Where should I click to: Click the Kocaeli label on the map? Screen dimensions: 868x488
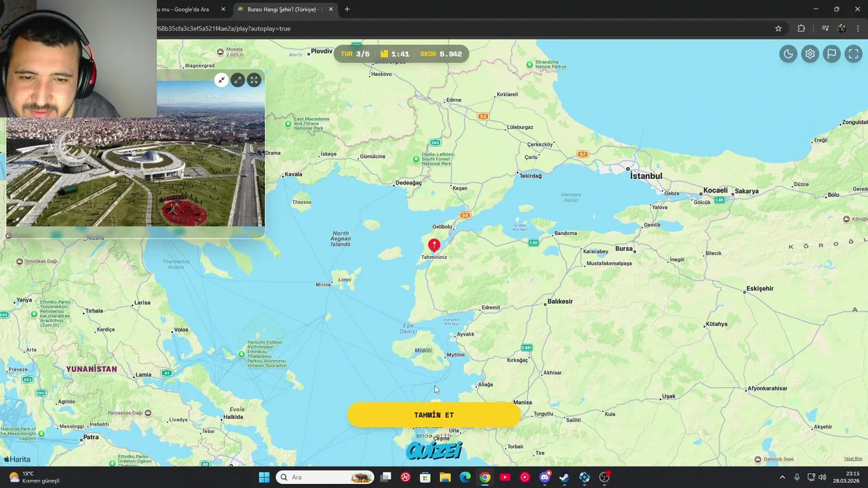click(x=715, y=190)
